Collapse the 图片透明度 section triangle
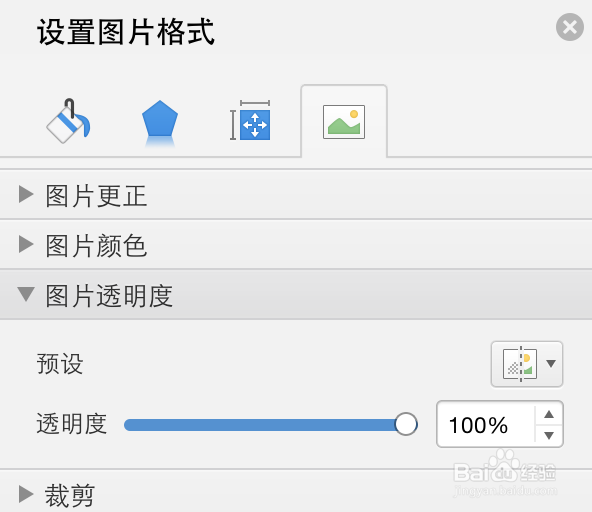This screenshot has width=592, height=512. click(26, 294)
